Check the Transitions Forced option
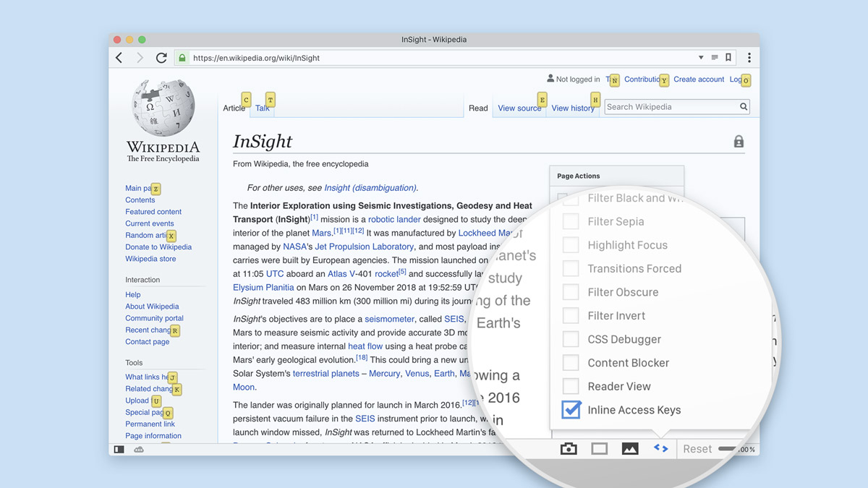Image resolution: width=868 pixels, height=488 pixels. click(571, 269)
